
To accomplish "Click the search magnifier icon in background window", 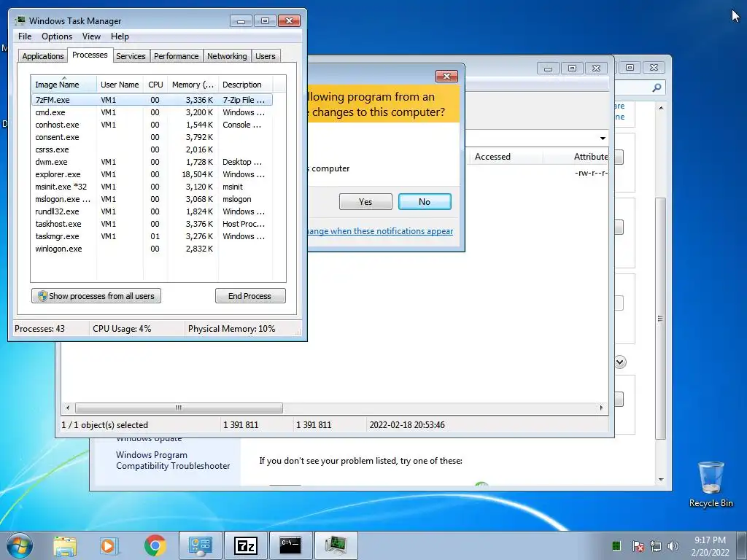I will click(657, 87).
